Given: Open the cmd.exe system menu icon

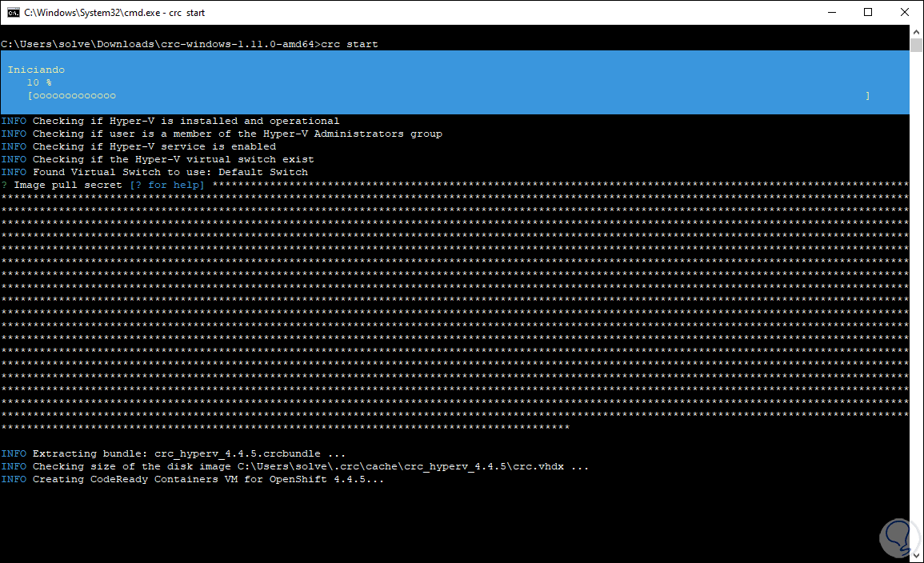Looking at the screenshot, I should point(13,12).
